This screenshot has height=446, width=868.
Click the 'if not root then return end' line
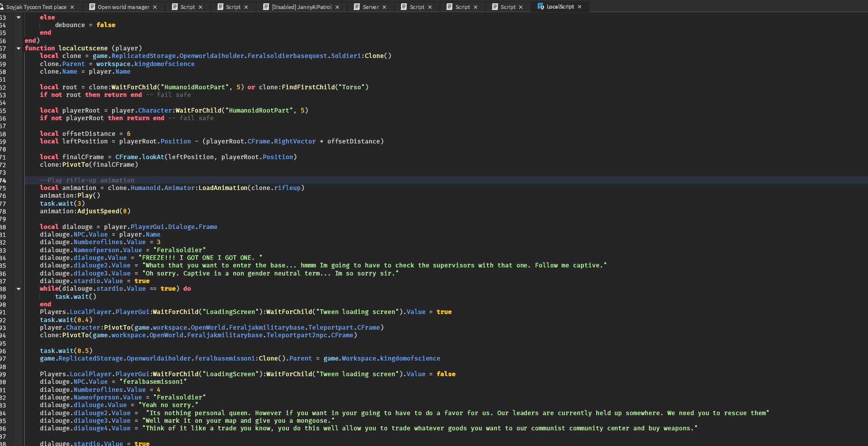(x=91, y=95)
